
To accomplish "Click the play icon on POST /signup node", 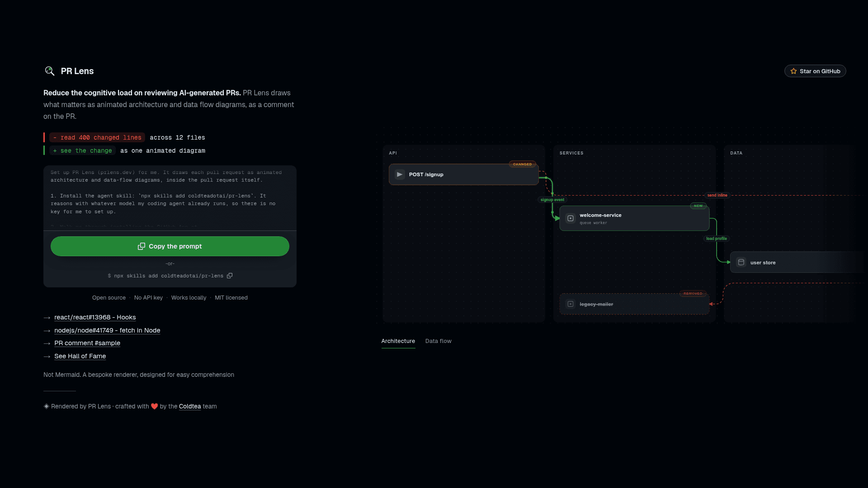I will click(x=400, y=174).
